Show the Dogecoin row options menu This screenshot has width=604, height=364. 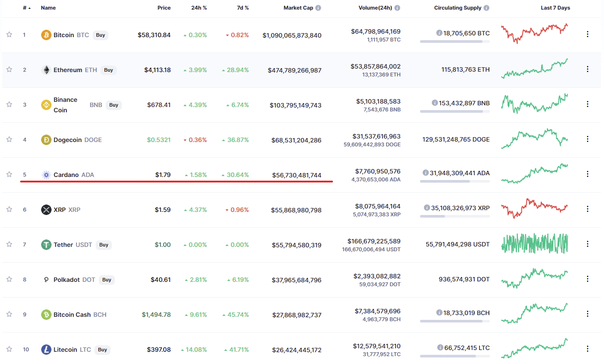pos(588,139)
